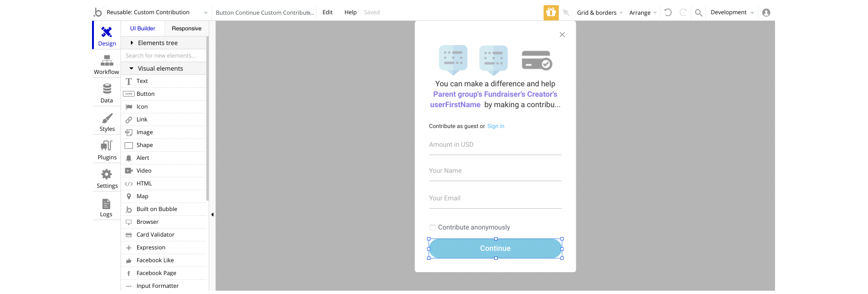Image resolution: width=868 pixels, height=294 pixels.
Task: Open the Logs document icon
Action: pos(106,204)
